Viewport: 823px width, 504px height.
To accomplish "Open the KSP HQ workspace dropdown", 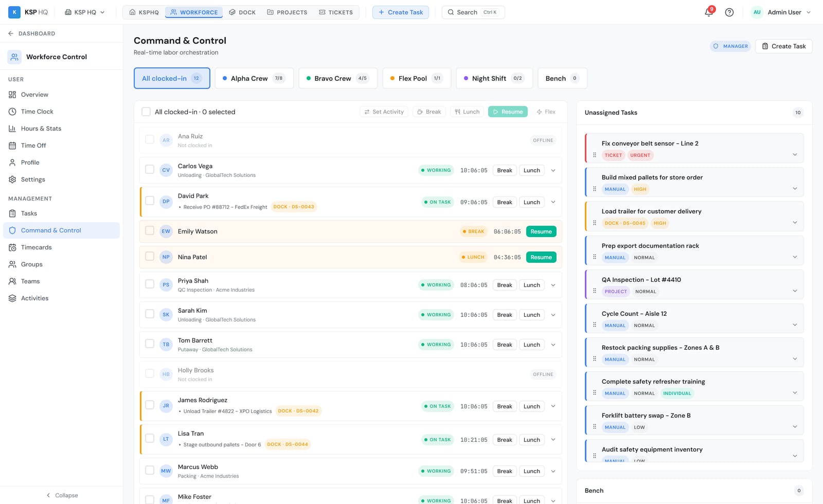I will 85,12.
